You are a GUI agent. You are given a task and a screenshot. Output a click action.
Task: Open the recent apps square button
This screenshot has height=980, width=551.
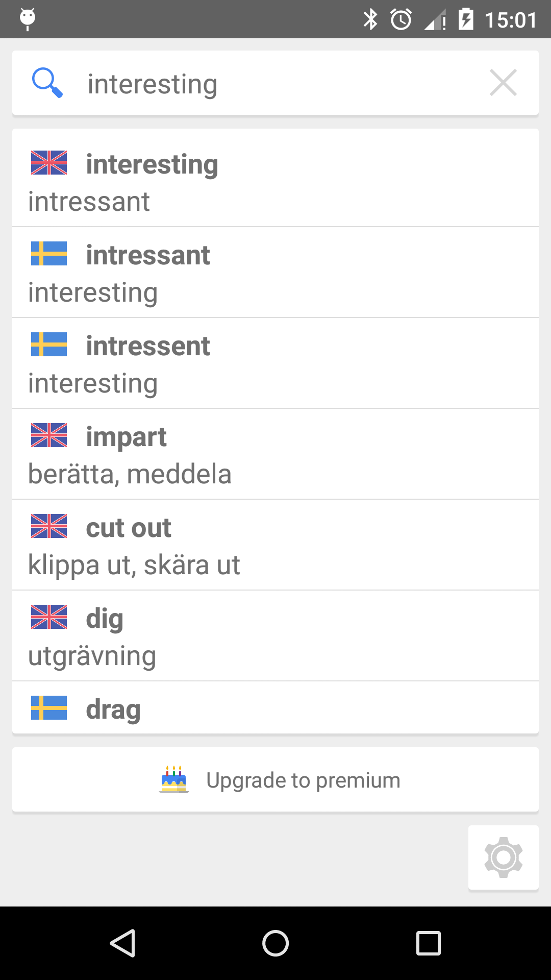428,943
